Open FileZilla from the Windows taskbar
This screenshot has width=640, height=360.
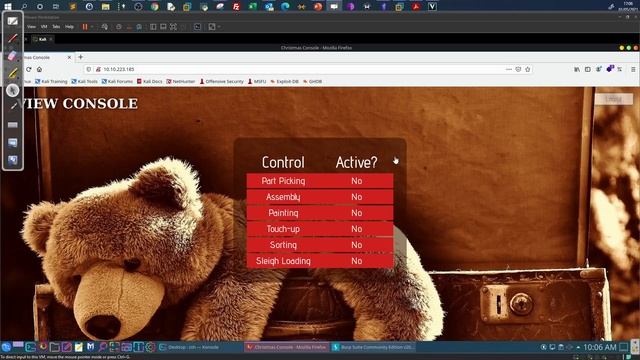(x=236, y=7)
